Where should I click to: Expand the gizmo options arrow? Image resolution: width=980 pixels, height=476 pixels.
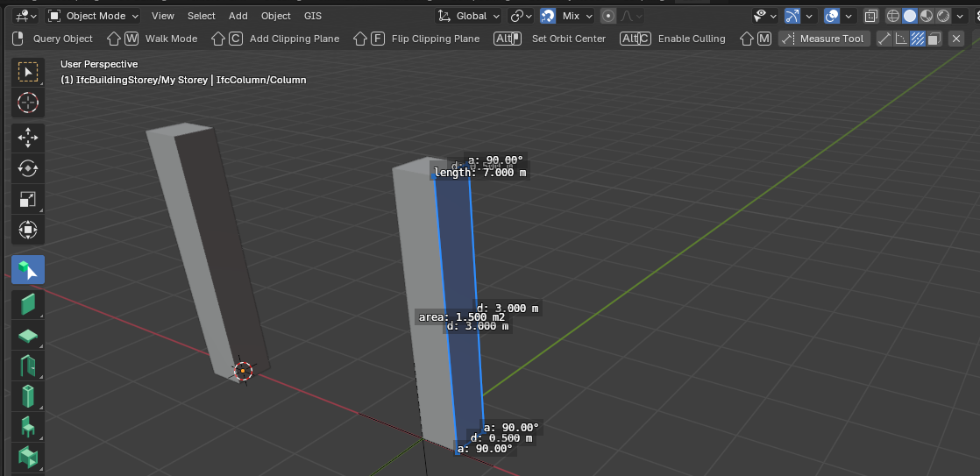pyautogui.click(x=809, y=16)
